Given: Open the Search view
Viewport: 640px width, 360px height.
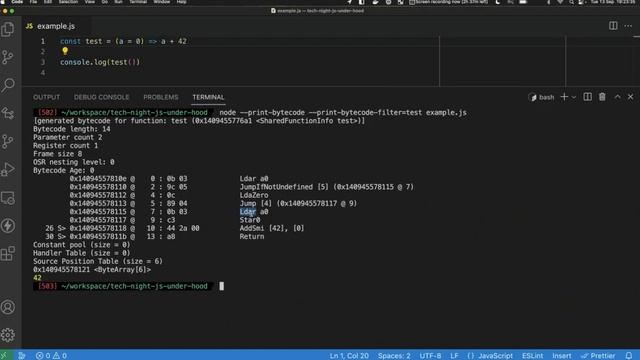Looking at the screenshot, I should 8,85.
